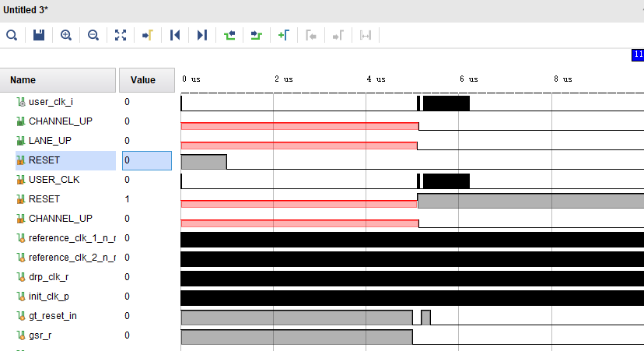Select the reference_clk_2_n_r signal
The width and height of the screenshot is (644, 351).
pyautogui.click(x=72, y=258)
